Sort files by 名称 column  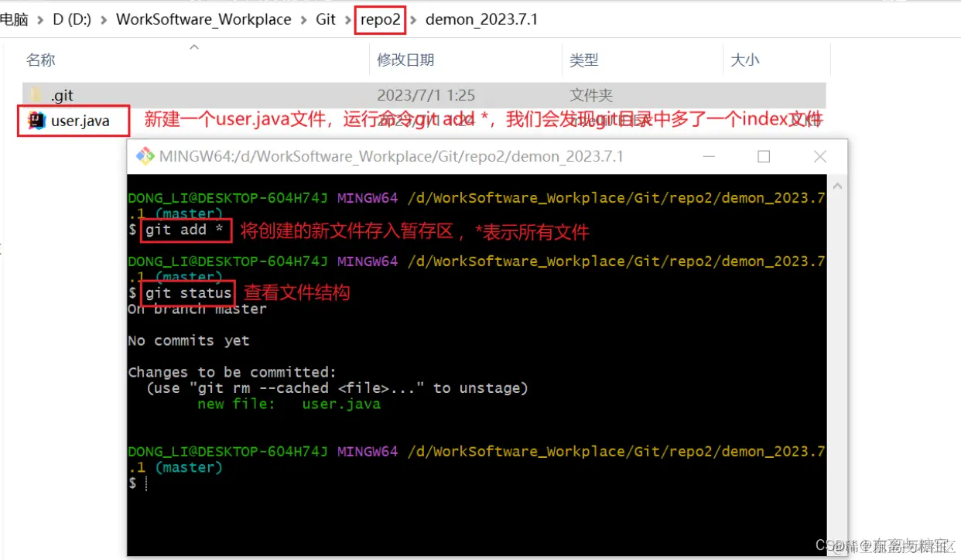coord(41,60)
